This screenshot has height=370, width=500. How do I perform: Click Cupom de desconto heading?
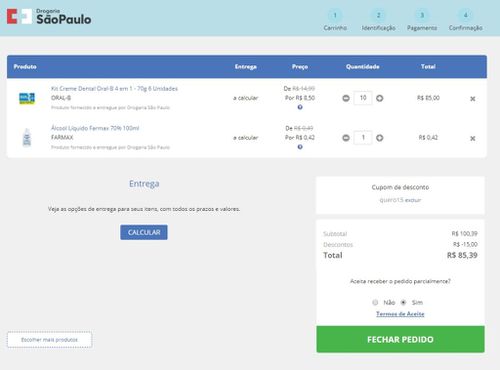400,187
